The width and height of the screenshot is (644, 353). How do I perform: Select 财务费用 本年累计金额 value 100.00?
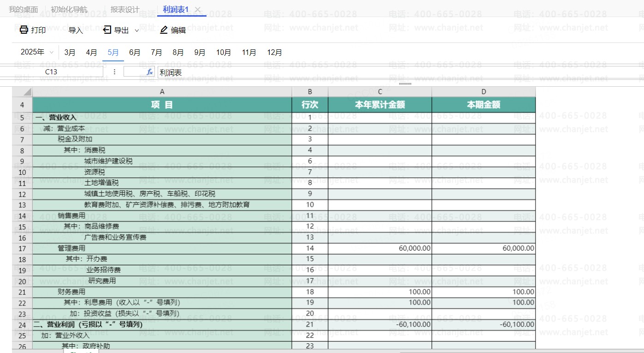[x=380, y=292]
